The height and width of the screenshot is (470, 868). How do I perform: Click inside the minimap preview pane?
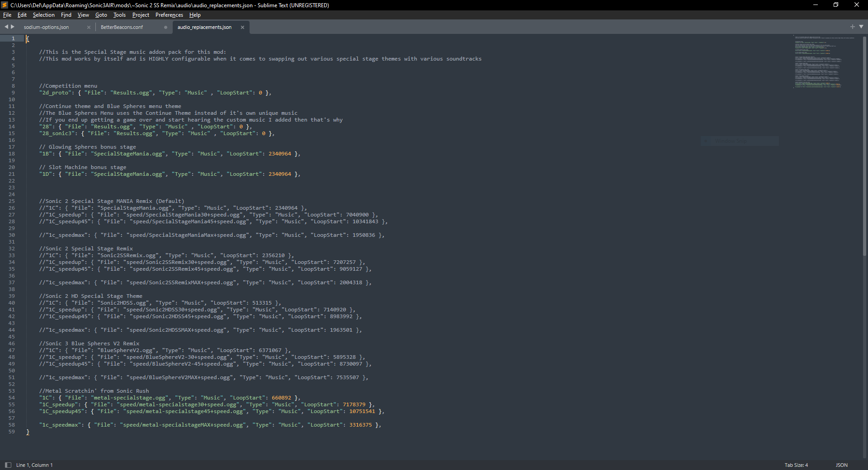pos(818,63)
